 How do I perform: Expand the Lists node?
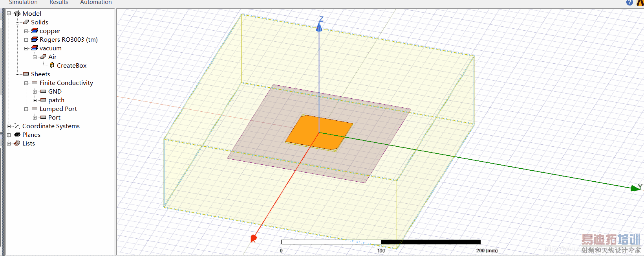(x=9, y=144)
